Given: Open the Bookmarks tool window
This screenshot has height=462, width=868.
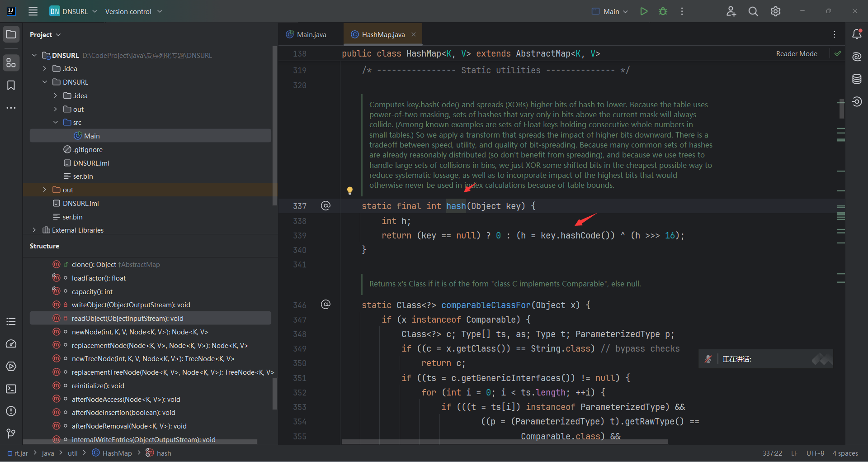Looking at the screenshot, I should [x=11, y=86].
